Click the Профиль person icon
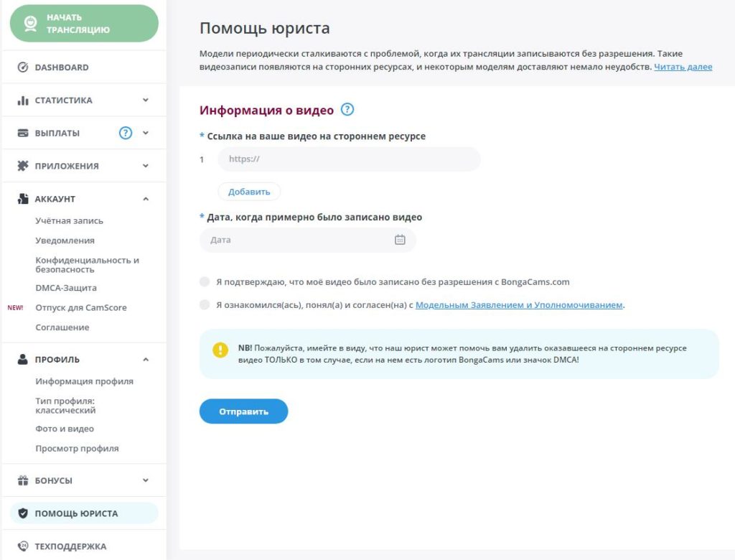This screenshot has height=560, width=735. [x=22, y=359]
